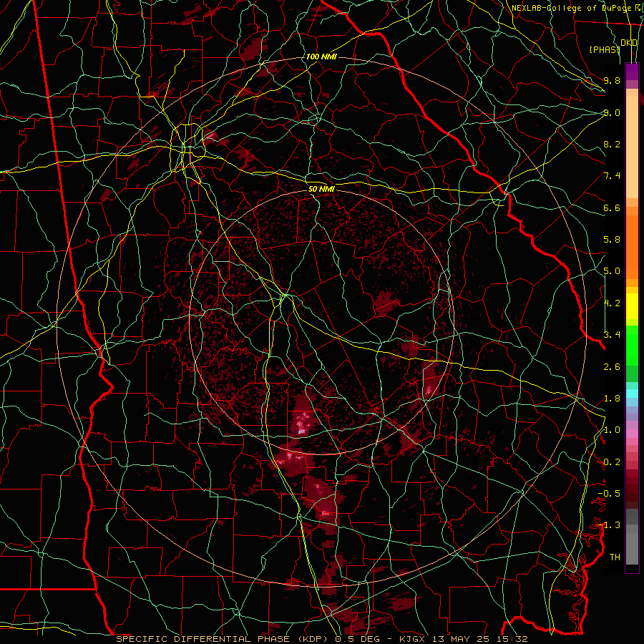Image resolution: width=644 pixels, height=644 pixels.
Task: Click the 8.2 value on the color scale
Action: coord(612,144)
